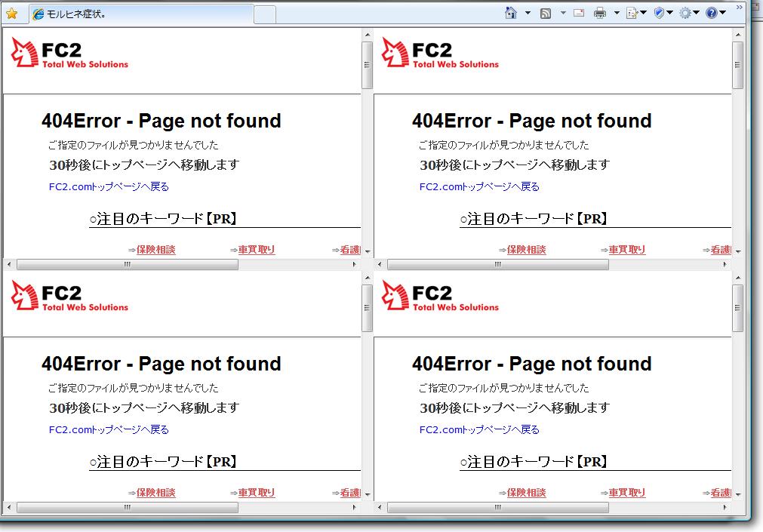Viewport: 763px width, 532px height.
Task: Open a new blank tab
Action: coord(265,14)
